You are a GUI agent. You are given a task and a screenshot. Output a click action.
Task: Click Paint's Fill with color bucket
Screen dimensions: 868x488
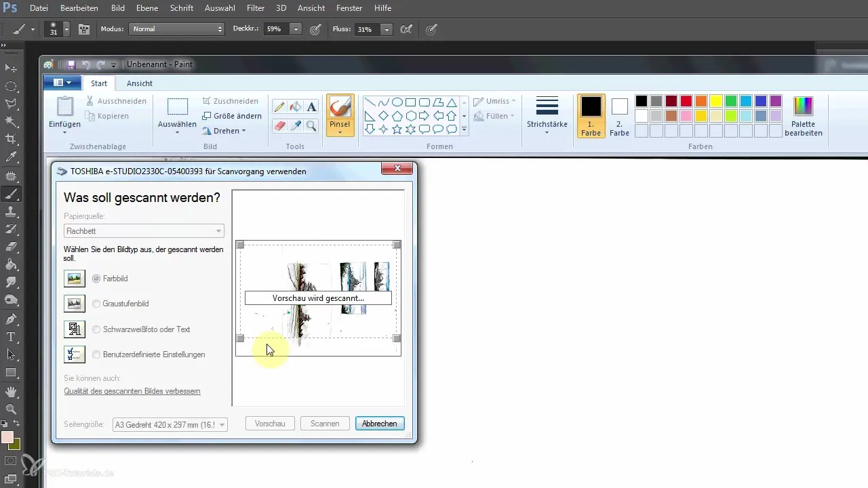pos(295,107)
